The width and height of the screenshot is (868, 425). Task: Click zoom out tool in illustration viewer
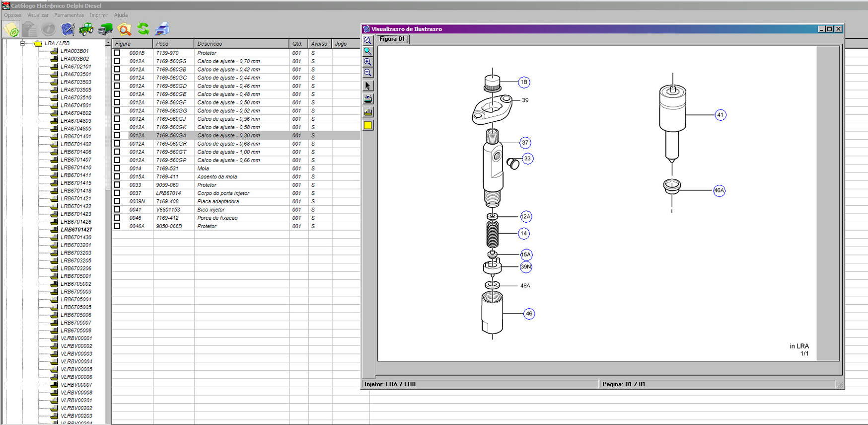pyautogui.click(x=367, y=73)
